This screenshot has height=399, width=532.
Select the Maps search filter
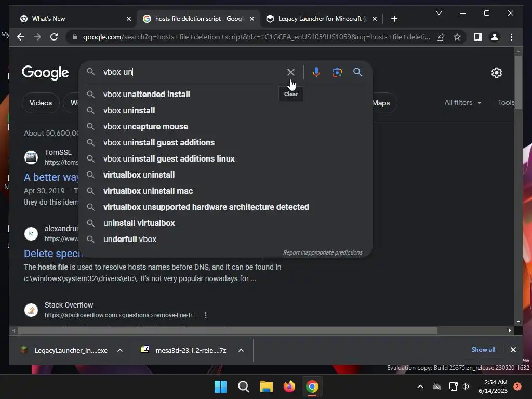click(x=381, y=103)
